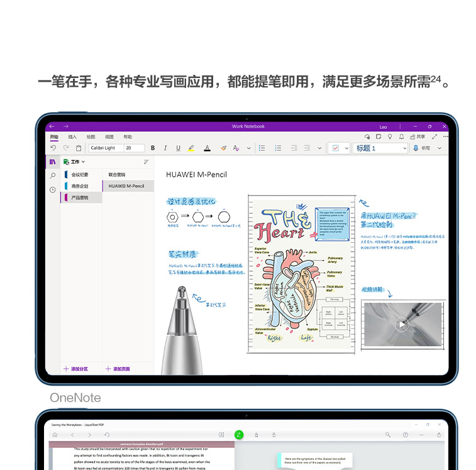Apply bulleted list
This screenshot has width=476, height=470.
click(262, 148)
